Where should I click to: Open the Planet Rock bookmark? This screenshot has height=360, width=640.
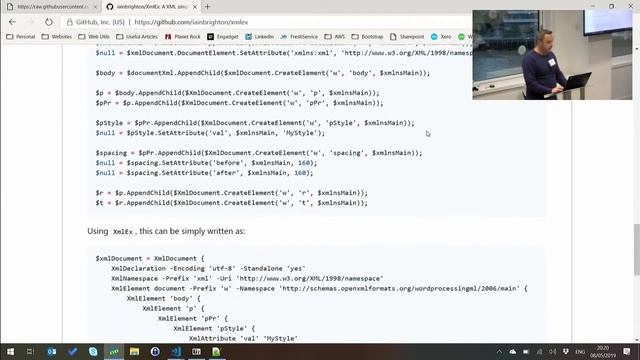point(182,37)
